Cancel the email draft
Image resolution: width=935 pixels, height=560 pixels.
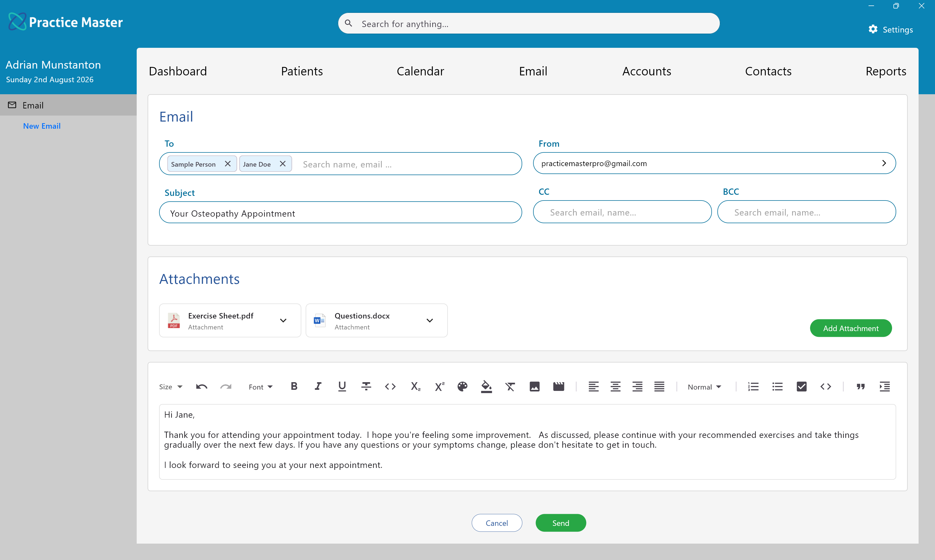[497, 523]
